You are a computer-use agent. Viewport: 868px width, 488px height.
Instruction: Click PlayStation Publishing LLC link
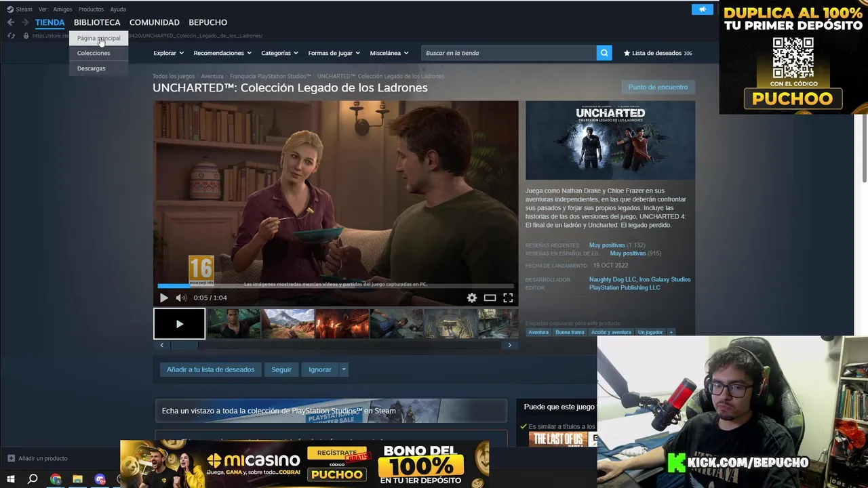pos(625,287)
